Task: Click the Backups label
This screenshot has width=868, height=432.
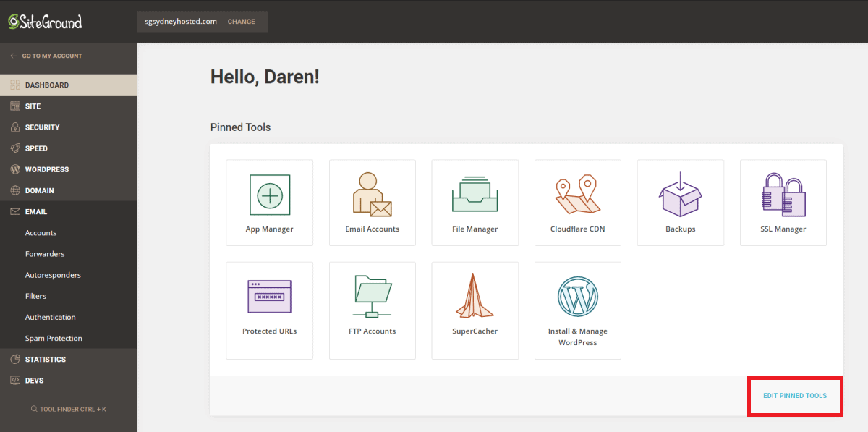Action: point(681,229)
